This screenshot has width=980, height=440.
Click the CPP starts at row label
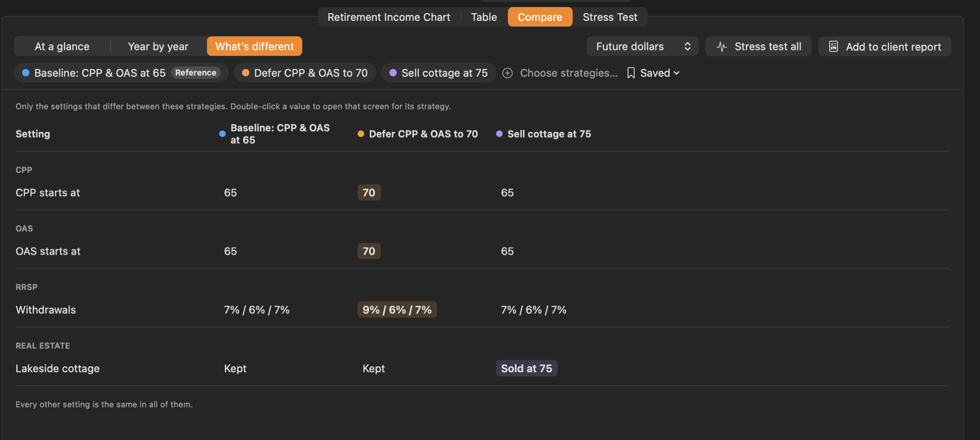pyautogui.click(x=48, y=193)
